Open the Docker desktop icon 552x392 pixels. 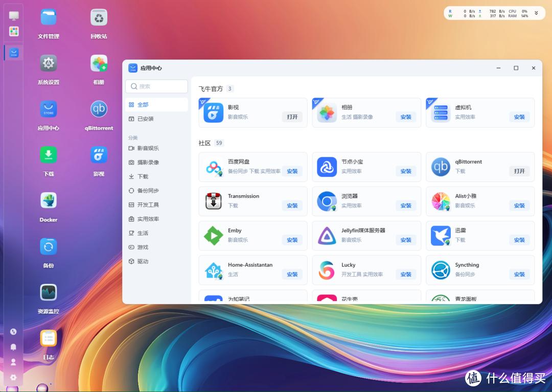pos(48,200)
